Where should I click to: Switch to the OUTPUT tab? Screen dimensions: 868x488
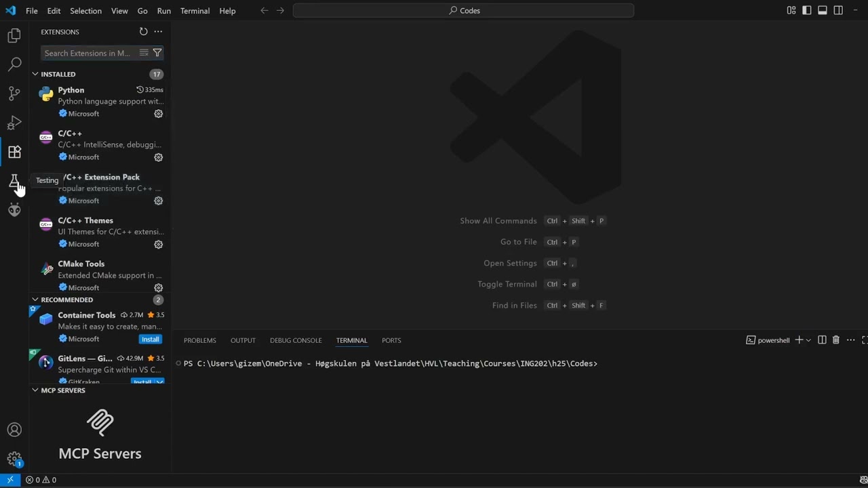(x=243, y=340)
